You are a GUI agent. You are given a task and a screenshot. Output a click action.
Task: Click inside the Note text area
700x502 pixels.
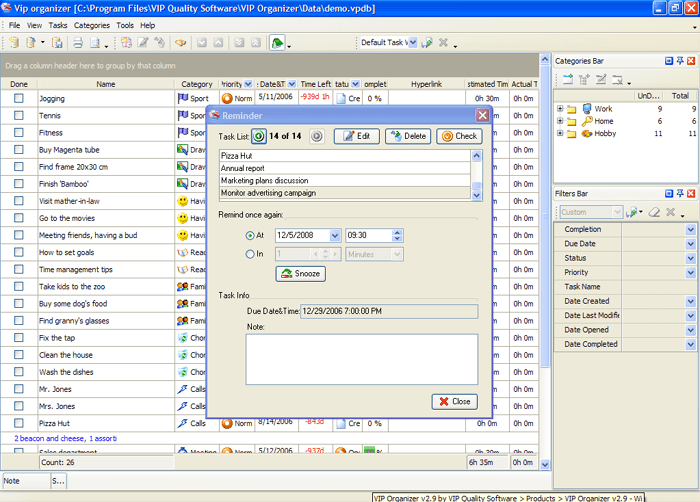coord(362,359)
